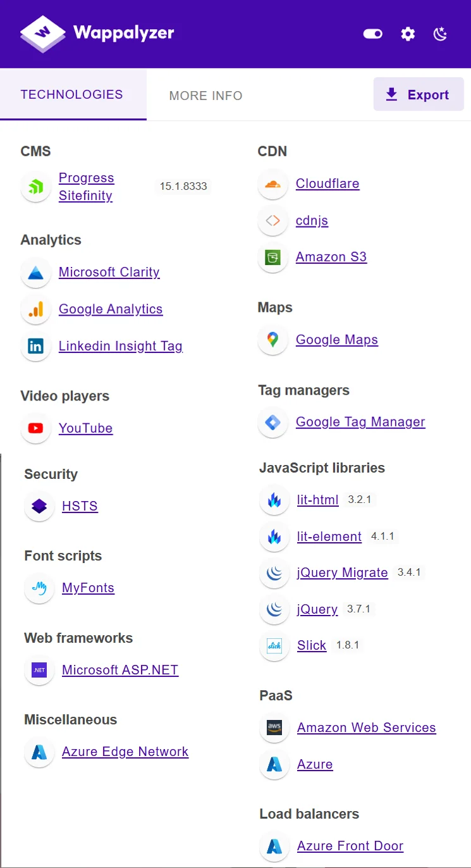Open the jQuery Migrate link
The width and height of the screenshot is (471, 868).
pos(343,573)
